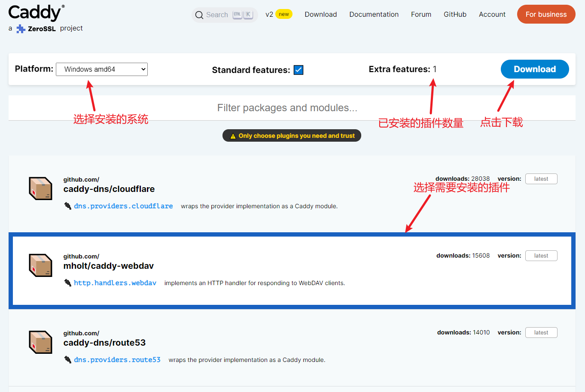Click the search magnifier icon

coord(199,15)
